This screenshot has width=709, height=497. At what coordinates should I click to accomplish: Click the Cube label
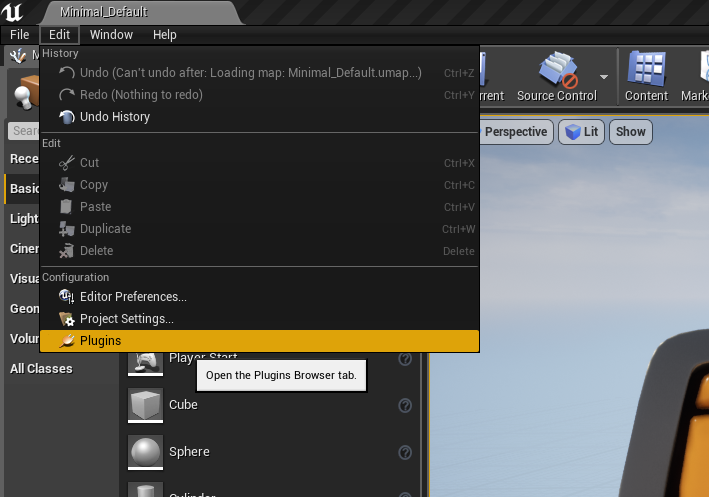[183, 405]
